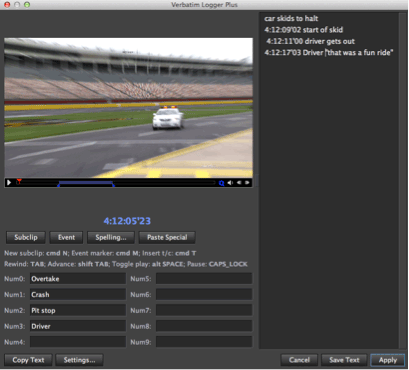Click the log text area vertical scrollbar
Screen dimensions: 409x370
click(402, 181)
